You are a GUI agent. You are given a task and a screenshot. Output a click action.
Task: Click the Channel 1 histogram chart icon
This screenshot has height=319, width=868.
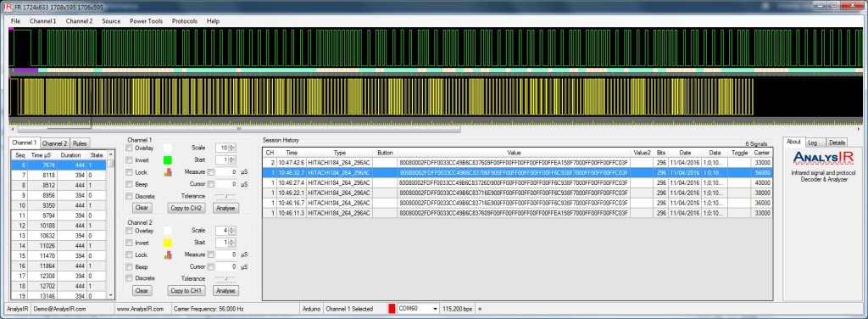(169, 172)
